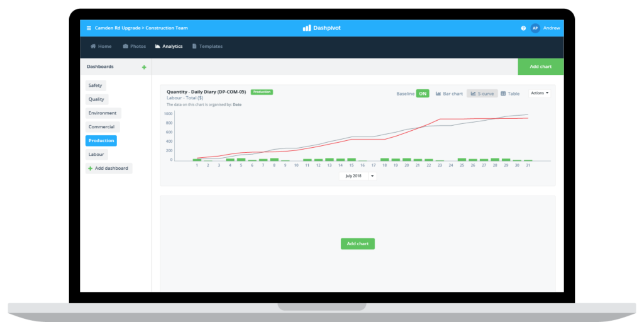Toggle the Baseline ON switch
Screen dimensions: 644x322
423,94
